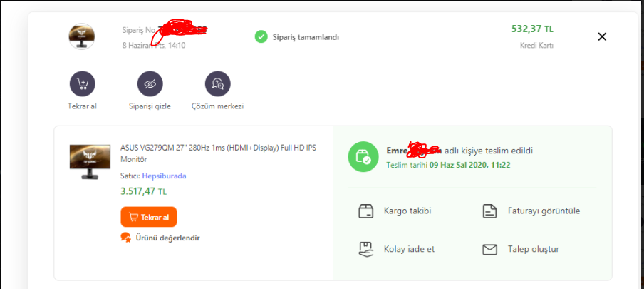Viewport: 644px width, 289px height.
Task: Select the Kredi Kartı payment label
Action: click(536, 45)
